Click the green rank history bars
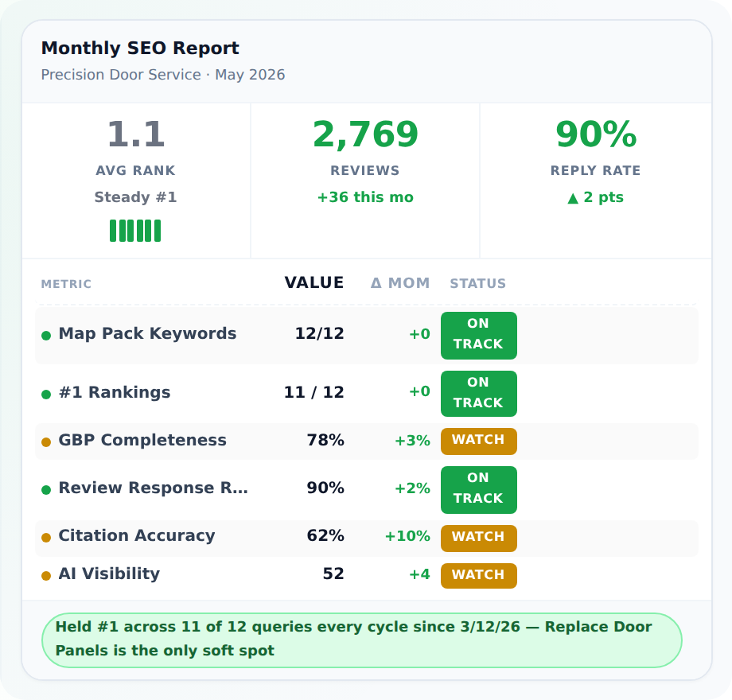732x700 pixels. click(x=135, y=231)
